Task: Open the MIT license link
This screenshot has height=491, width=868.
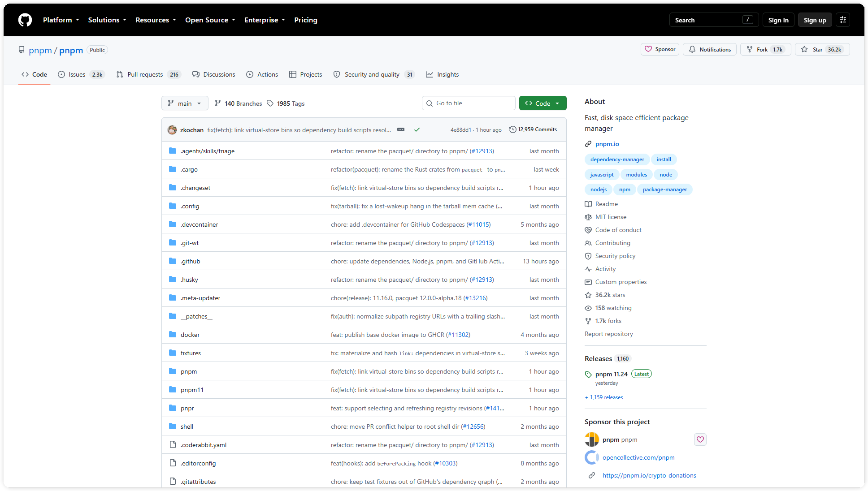Action: (611, 217)
